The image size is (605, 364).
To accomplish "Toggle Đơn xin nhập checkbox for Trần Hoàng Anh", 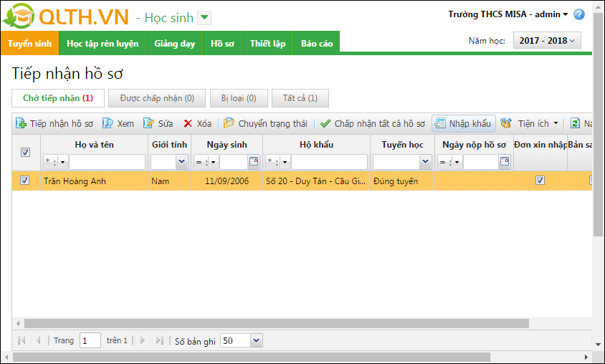I will tap(540, 180).
